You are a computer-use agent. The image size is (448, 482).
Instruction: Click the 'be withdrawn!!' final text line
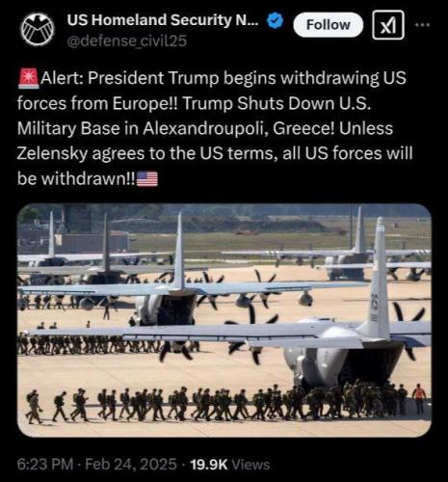tap(76, 178)
